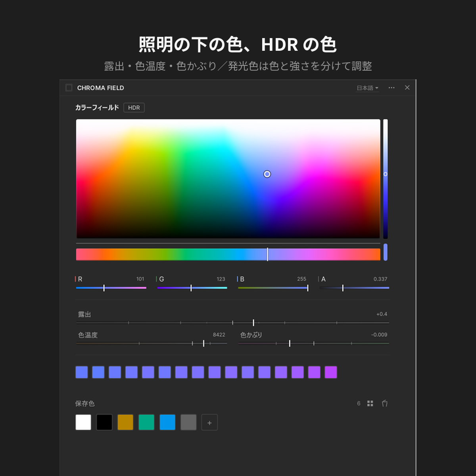Click the saved color count 6

point(359,403)
